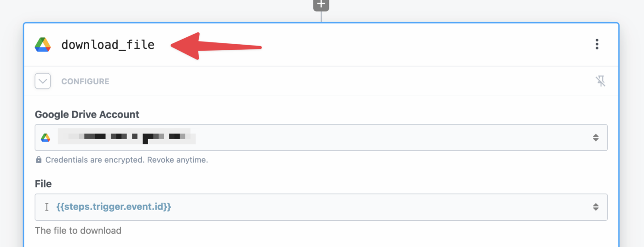
Task: Click the CONFIGURE section label
Action: (86, 82)
